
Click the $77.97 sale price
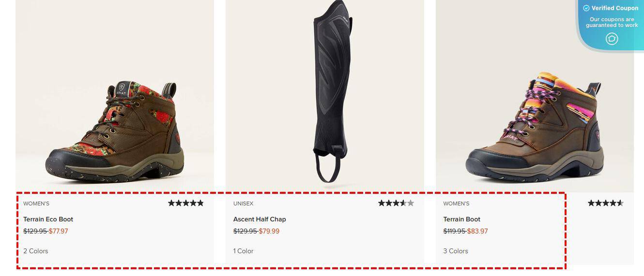tap(59, 231)
